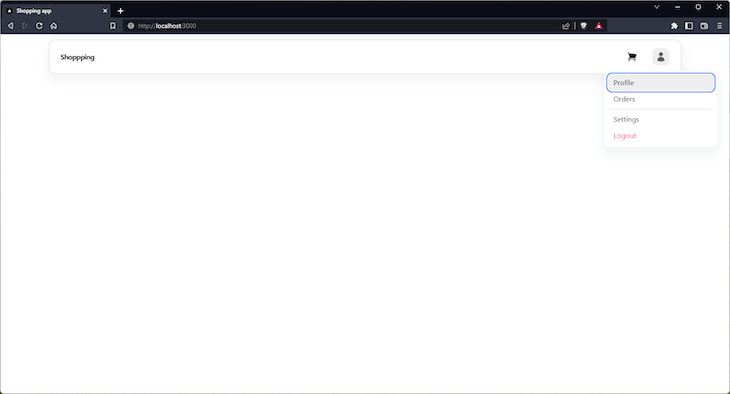
Task: Toggle the user avatar menu button
Action: click(x=661, y=57)
